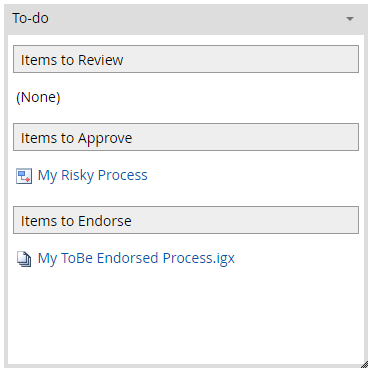Click the process diagram icon beside My Risky Process
Screen dimensions: 372x370
pos(24,176)
